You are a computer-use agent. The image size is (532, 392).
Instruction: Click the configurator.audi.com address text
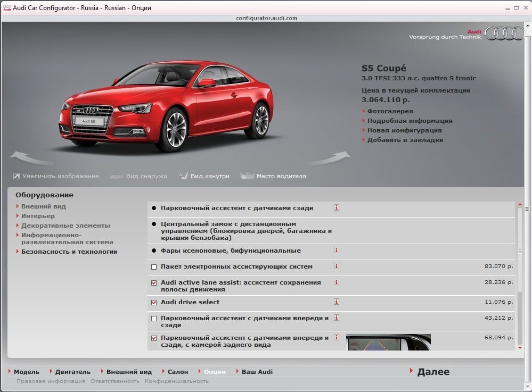[266, 18]
